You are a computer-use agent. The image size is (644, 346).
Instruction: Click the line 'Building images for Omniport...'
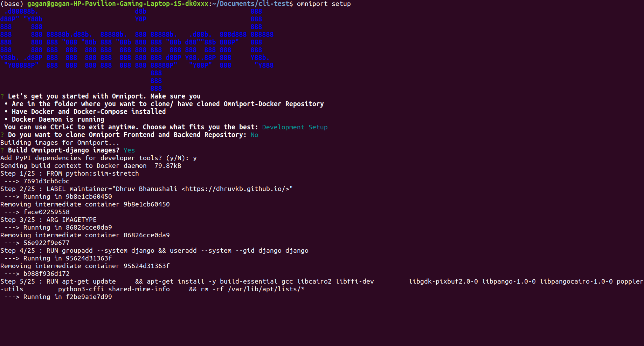[60, 143]
